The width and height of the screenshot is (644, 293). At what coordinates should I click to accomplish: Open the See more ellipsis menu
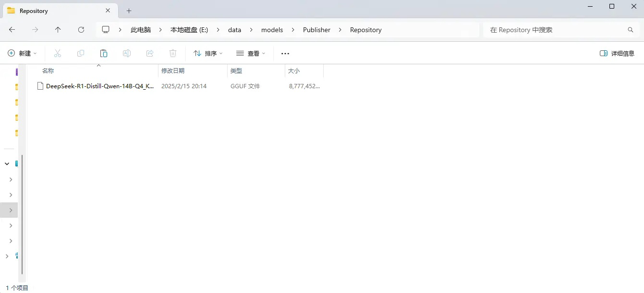[285, 53]
